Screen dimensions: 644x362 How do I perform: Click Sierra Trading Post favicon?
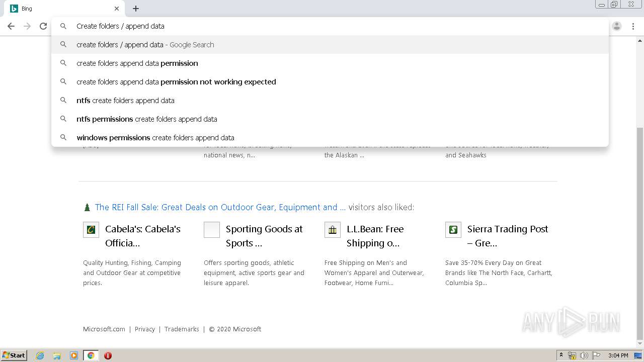point(453,230)
